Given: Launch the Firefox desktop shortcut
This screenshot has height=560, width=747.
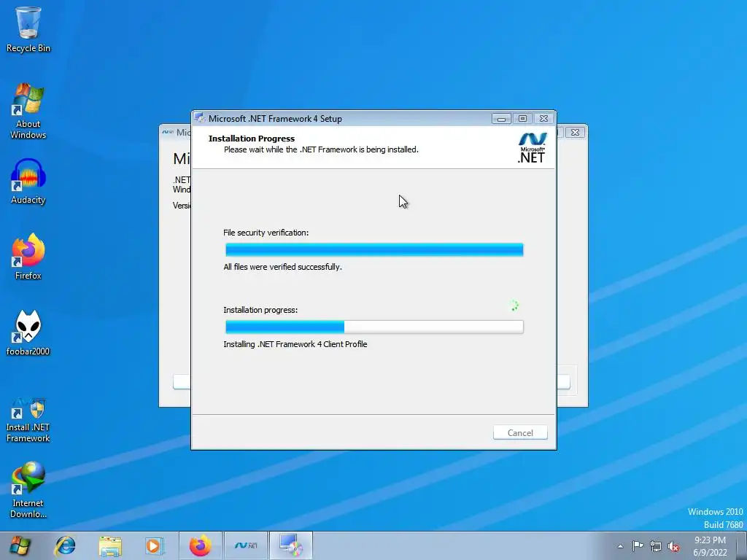Looking at the screenshot, I should click(28, 257).
